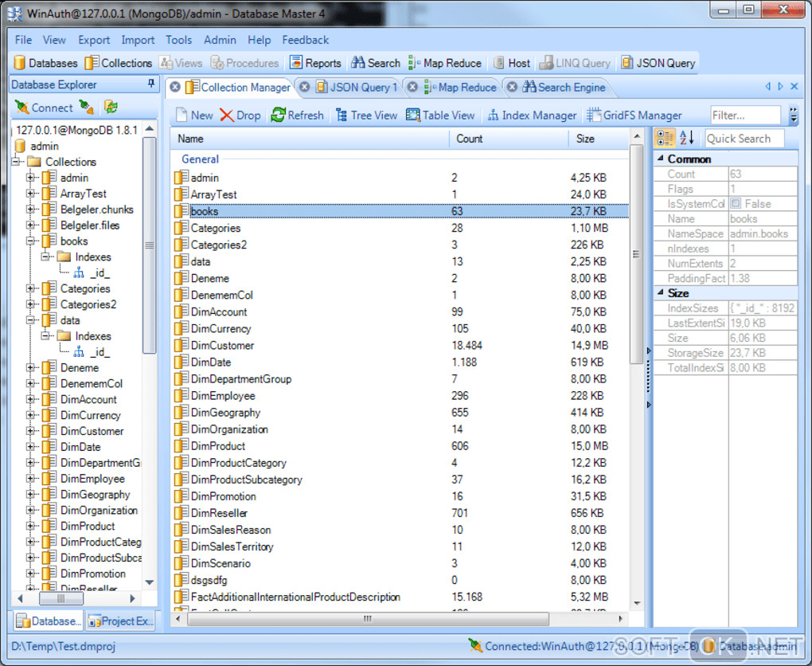Open the Index Manager
This screenshot has width=812, height=666.
click(x=532, y=115)
